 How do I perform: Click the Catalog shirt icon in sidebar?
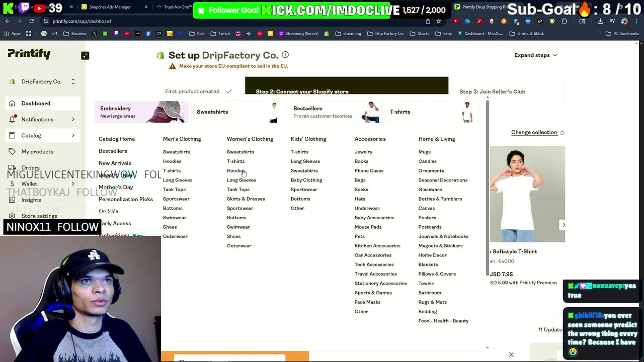12,136
